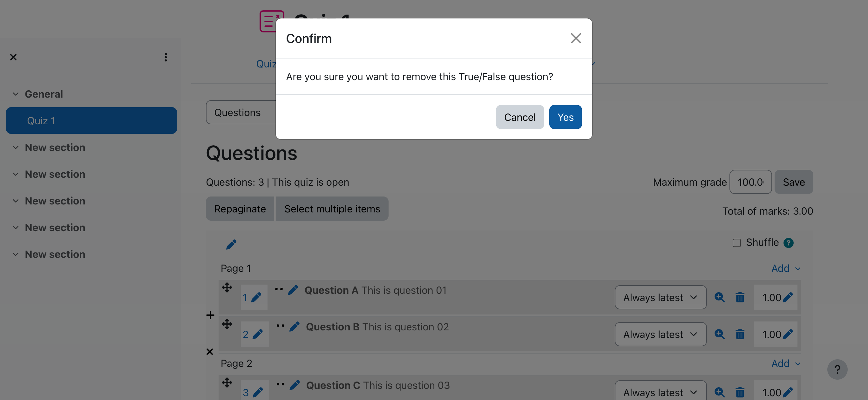Image resolution: width=868 pixels, height=400 pixels.
Task: Edit Question B settings pencil icon
Action: (x=294, y=327)
